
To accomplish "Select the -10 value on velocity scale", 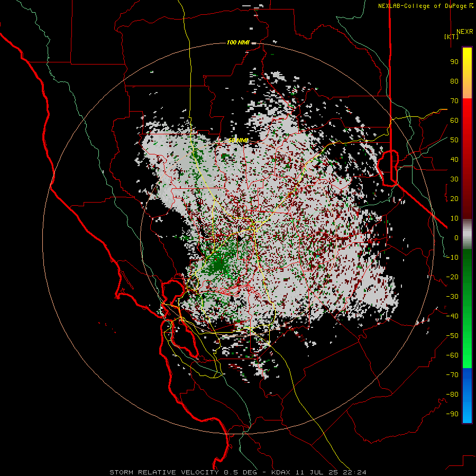I will (x=452, y=258).
